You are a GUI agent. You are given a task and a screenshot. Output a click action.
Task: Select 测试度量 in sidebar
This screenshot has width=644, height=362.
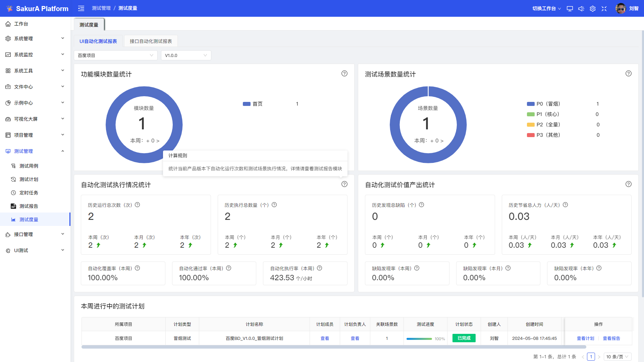coord(35,220)
